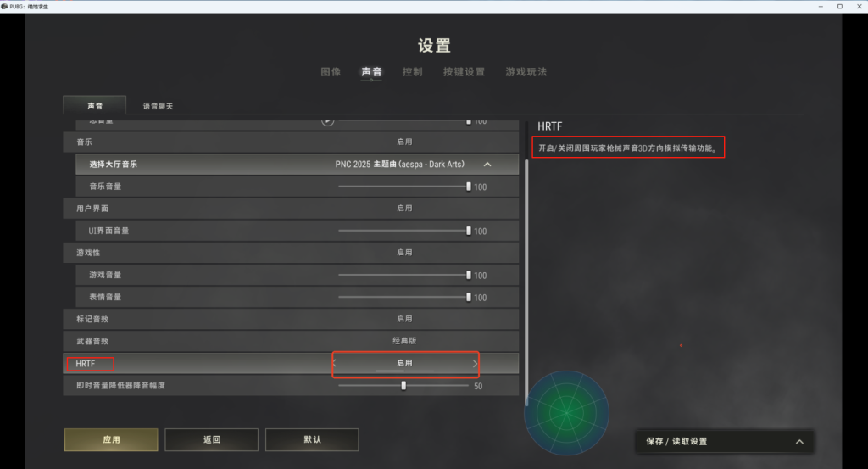Viewport: 868px width, 469px height.
Task: Click the PUBG app icon in title bar
Action: tap(4, 6)
